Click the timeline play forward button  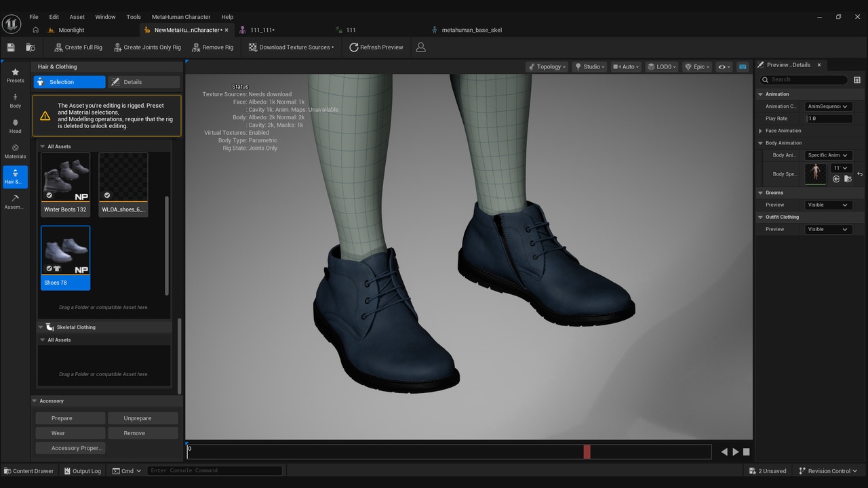(x=736, y=452)
